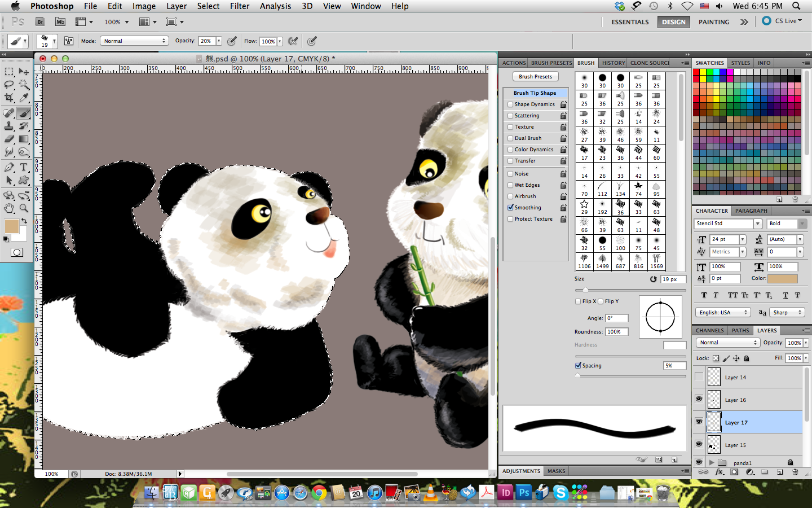Expand the panda1 layer group
Viewport: 812px width, 508px height.
712,462
